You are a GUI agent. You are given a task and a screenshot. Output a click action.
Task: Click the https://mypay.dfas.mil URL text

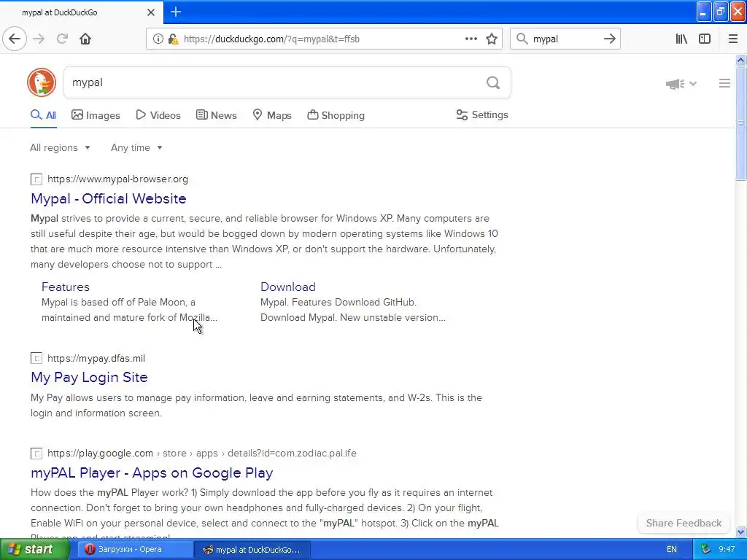(96, 358)
